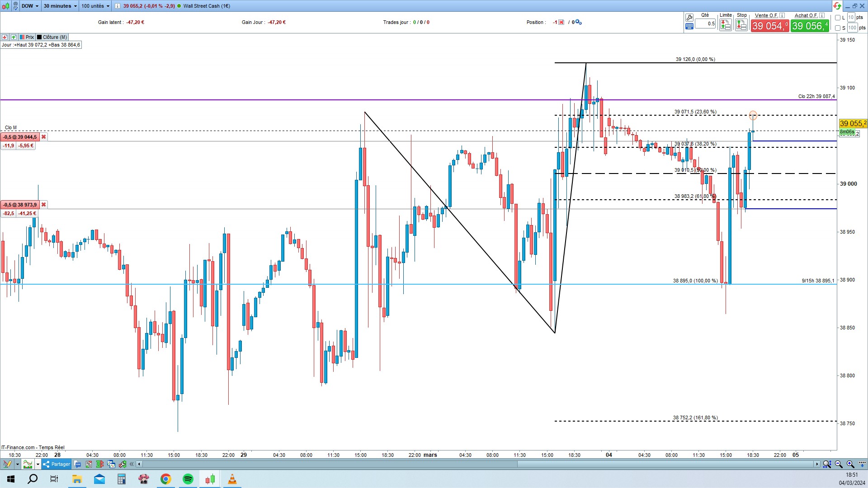Click the Partager share button
The height and width of the screenshot is (488, 868).
(x=57, y=464)
